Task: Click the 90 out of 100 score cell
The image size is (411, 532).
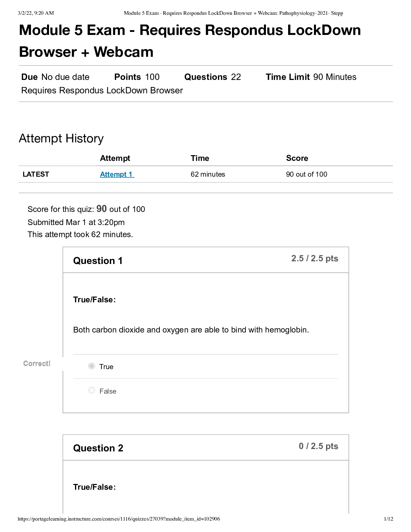Action: 307,174
